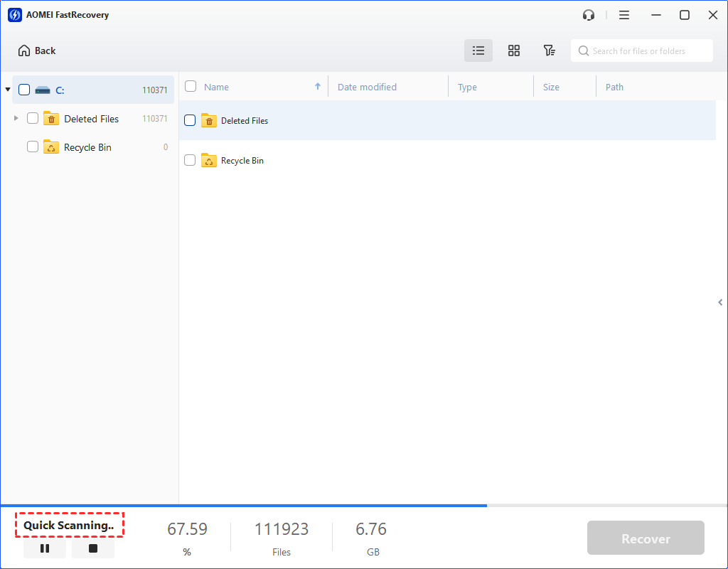
Task: Open Recycle Bin row text in list
Action: click(242, 161)
